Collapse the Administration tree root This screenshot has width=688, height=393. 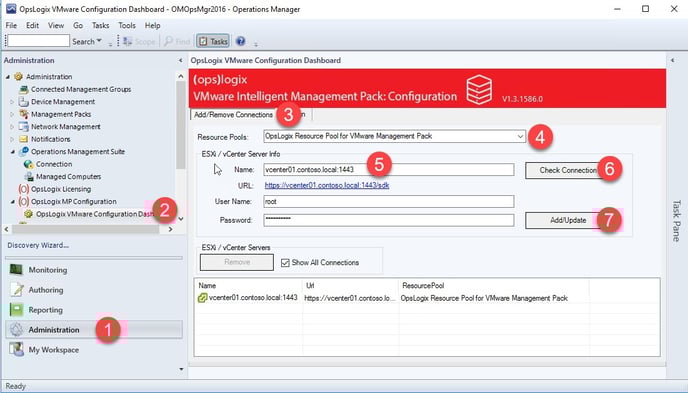pyautogui.click(x=7, y=77)
